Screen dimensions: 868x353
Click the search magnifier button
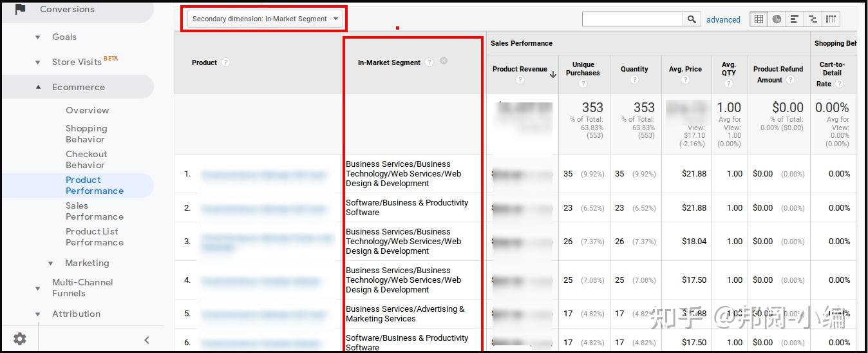(x=692, y=19)
